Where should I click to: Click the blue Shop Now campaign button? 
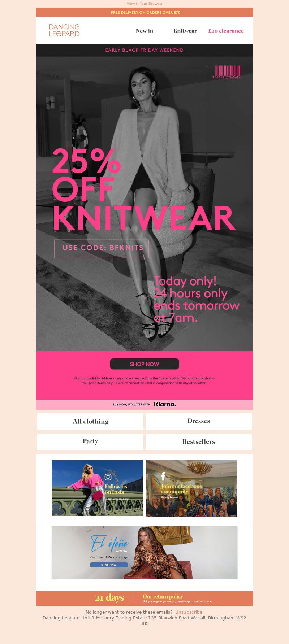tap(109, 565)
